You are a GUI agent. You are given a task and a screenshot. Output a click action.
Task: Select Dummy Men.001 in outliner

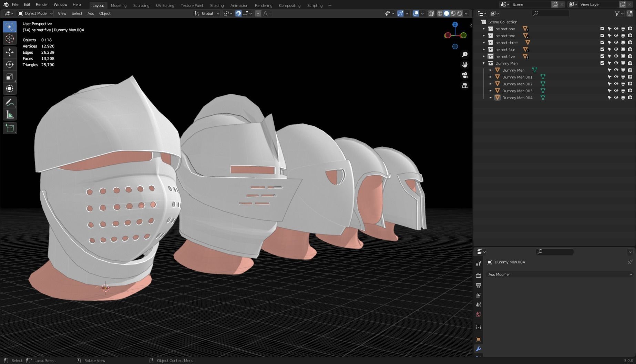517,77
